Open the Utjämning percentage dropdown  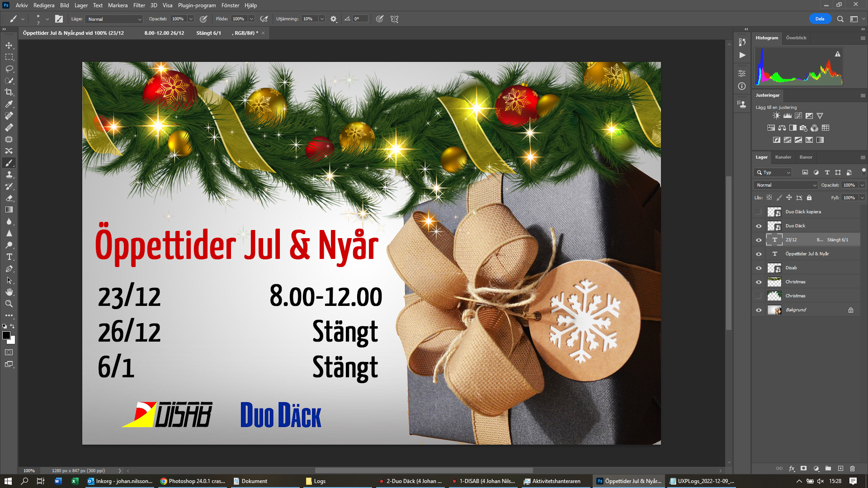tap(321, 19)
